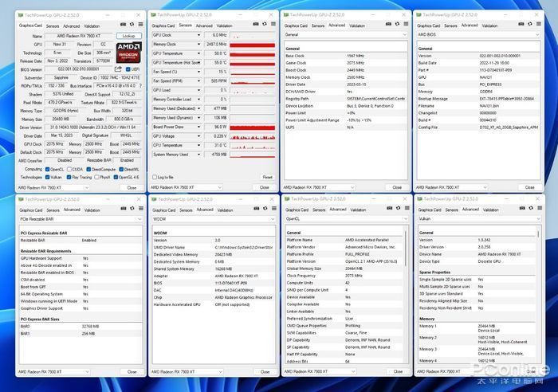
Task: Click the AMD Radeon logo image
Action: [x=128, y=52]
